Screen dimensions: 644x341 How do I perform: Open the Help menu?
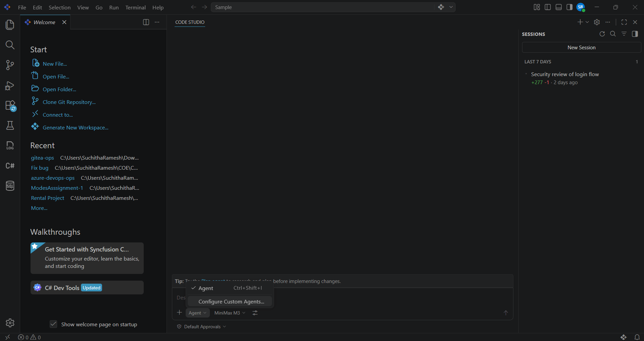click(158, 7)
